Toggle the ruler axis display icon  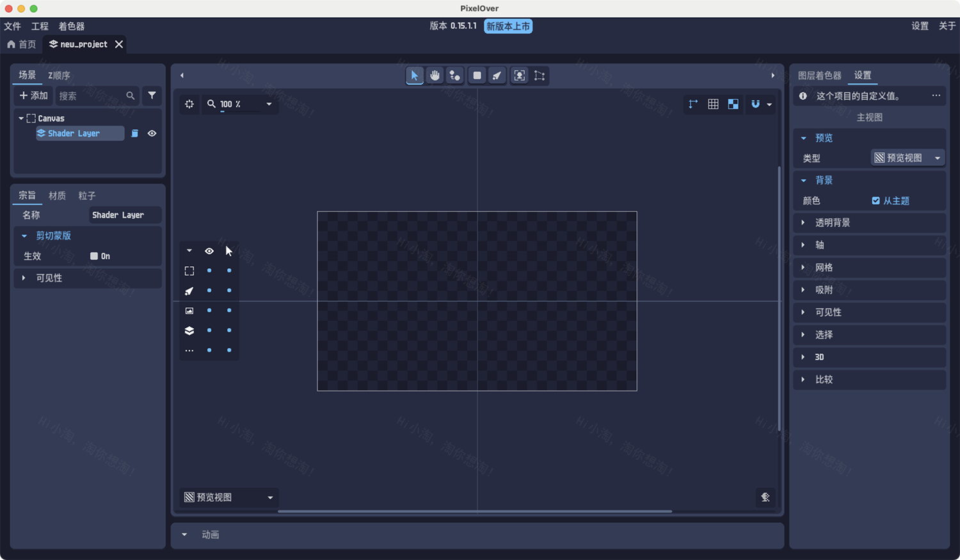click(x=692, y=104)
